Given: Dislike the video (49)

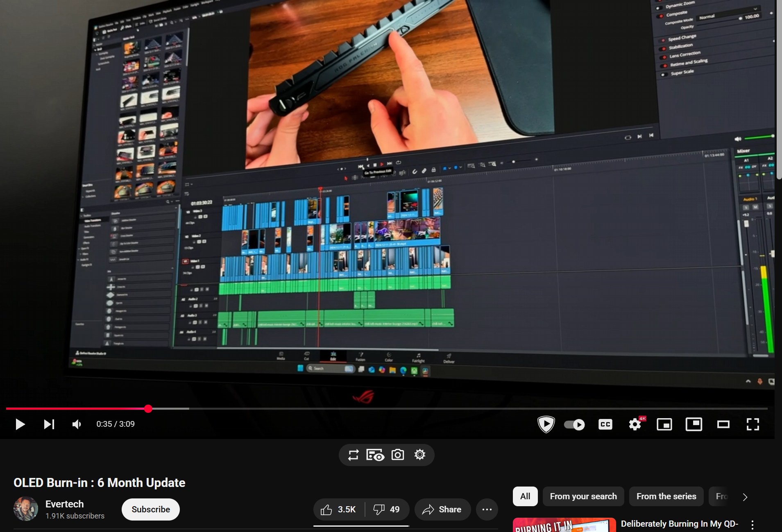Looking at the screenshot, I should (x=387, y=509).
